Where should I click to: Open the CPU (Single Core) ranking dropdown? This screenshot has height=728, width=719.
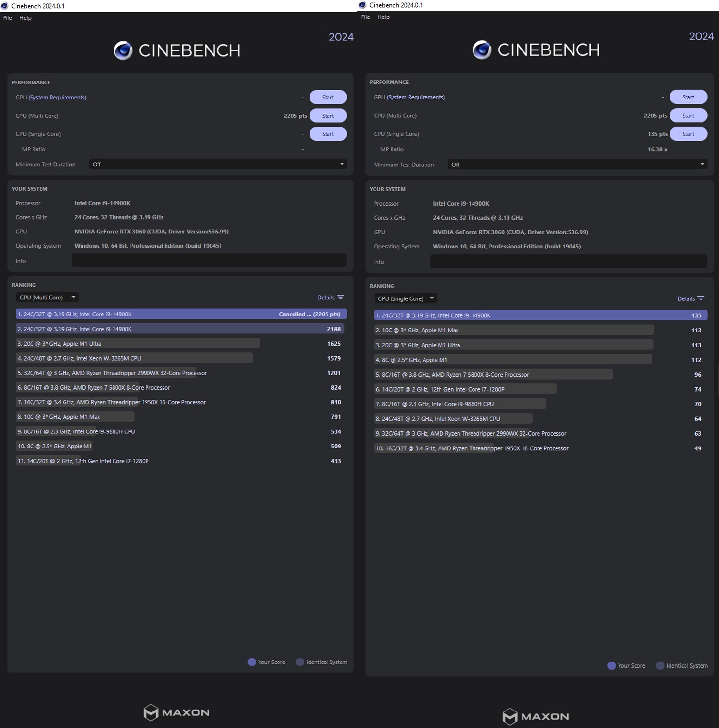(x=405, y=298)
